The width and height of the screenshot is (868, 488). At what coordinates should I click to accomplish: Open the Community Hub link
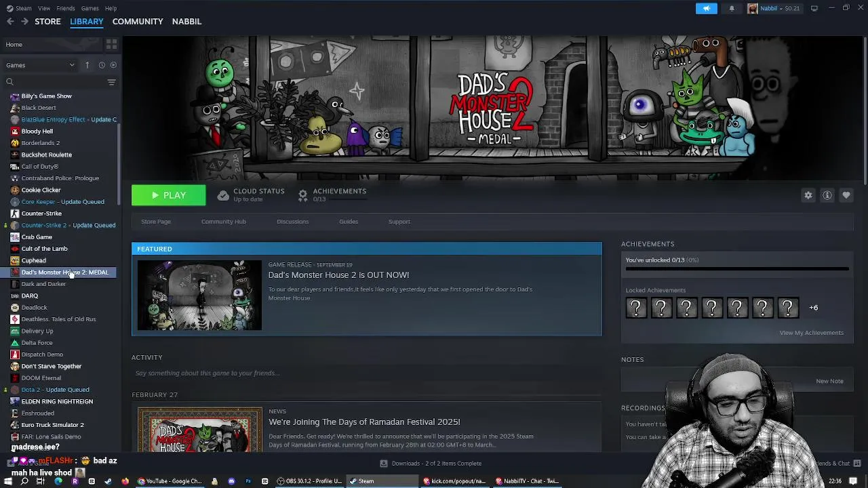(223, 222)
